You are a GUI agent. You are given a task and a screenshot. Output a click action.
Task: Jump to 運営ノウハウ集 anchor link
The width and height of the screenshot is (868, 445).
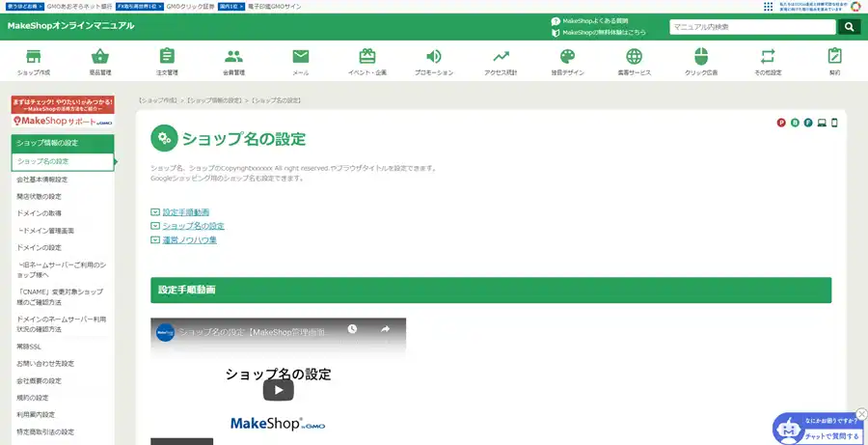[x=189, y=240]
